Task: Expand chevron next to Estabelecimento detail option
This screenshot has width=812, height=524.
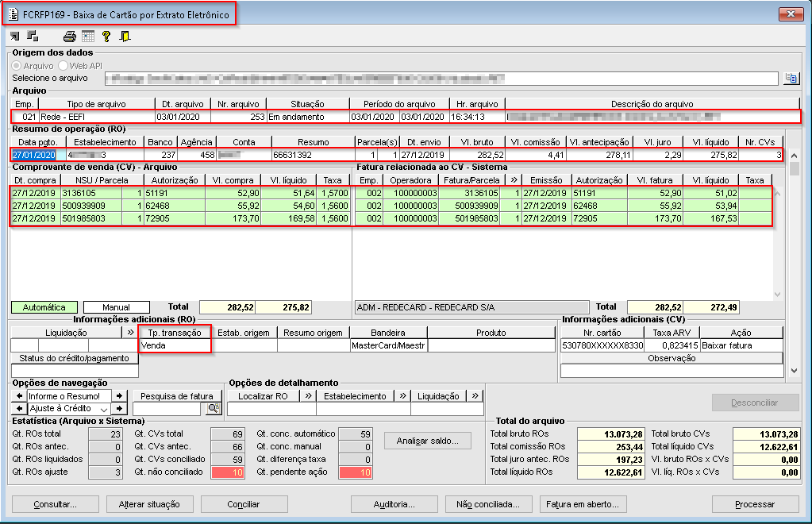Action: pyautogui.click(x=402, y=396)
